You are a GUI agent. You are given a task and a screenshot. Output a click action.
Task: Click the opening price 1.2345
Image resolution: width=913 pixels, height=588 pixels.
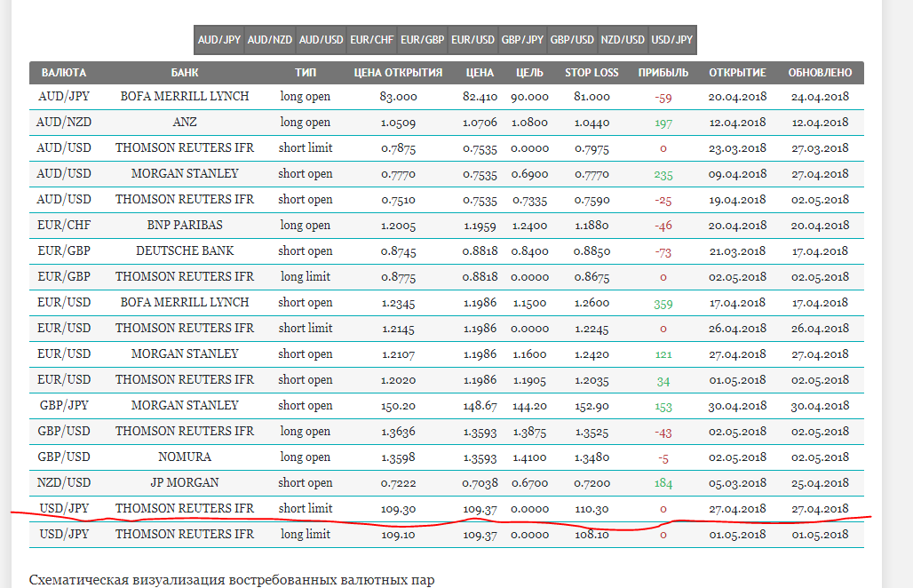398,303
